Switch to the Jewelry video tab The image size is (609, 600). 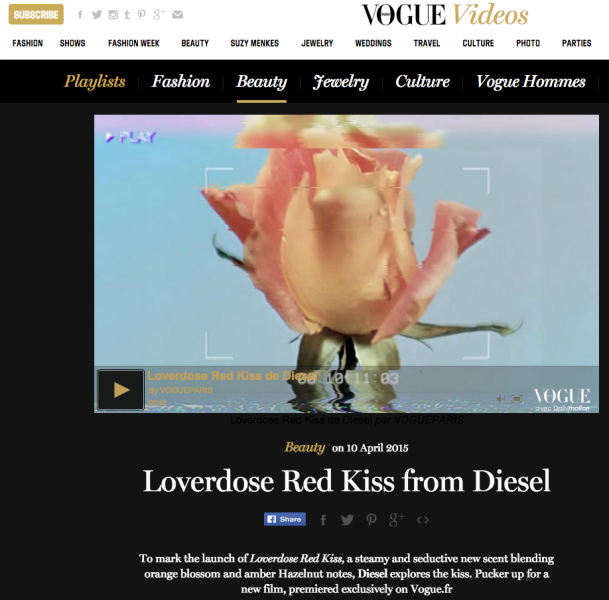pyautogui.click(x=341, y=82)
